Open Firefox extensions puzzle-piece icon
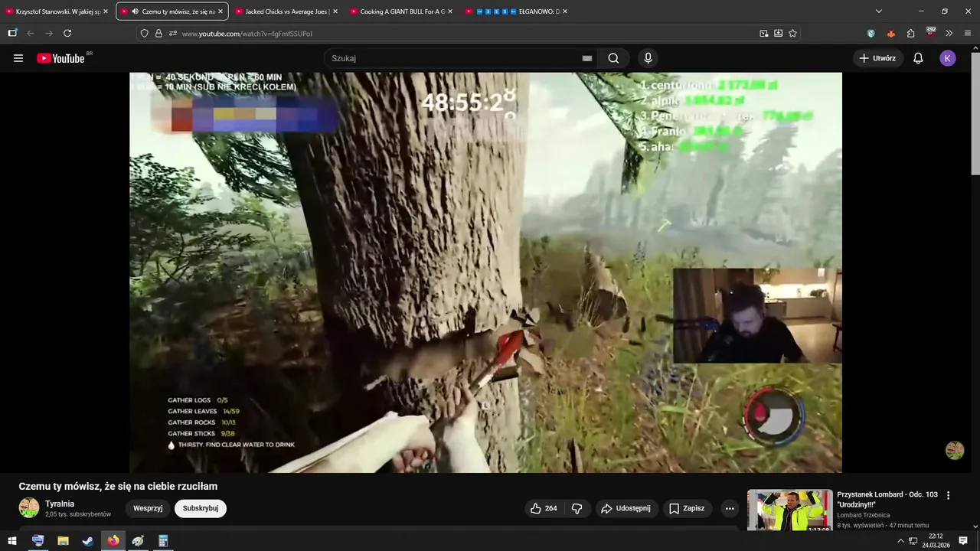 pyautogui.click(x=910, y=33)
